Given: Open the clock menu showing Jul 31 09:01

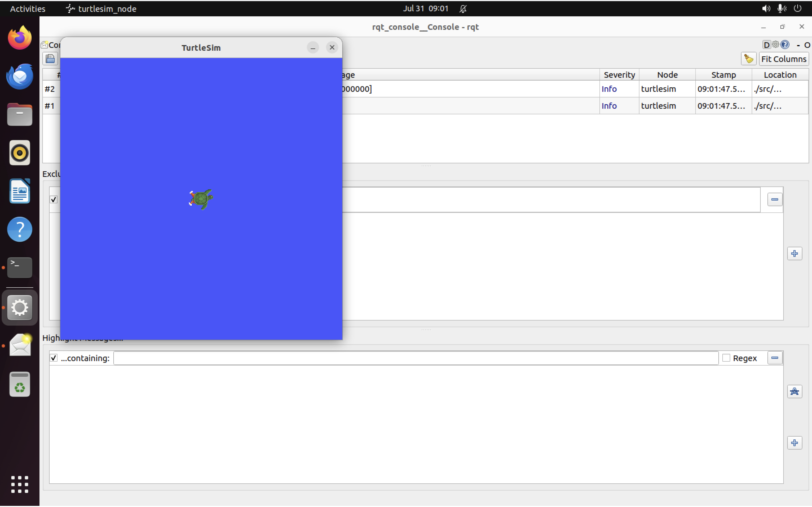Looking at the screenshot, I should coord(425,8).
